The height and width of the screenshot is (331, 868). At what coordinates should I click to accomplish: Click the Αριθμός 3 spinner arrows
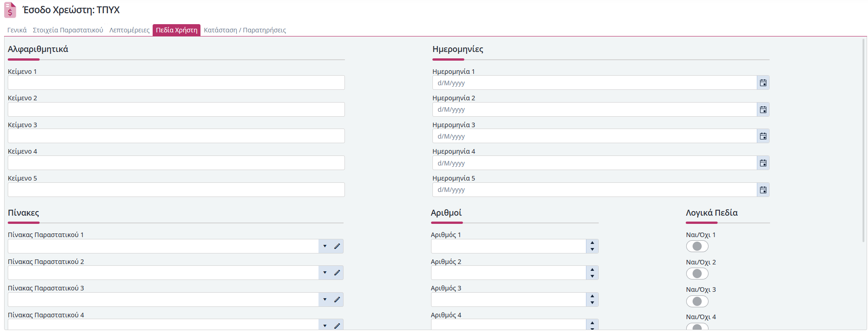(x=592, y=300)
